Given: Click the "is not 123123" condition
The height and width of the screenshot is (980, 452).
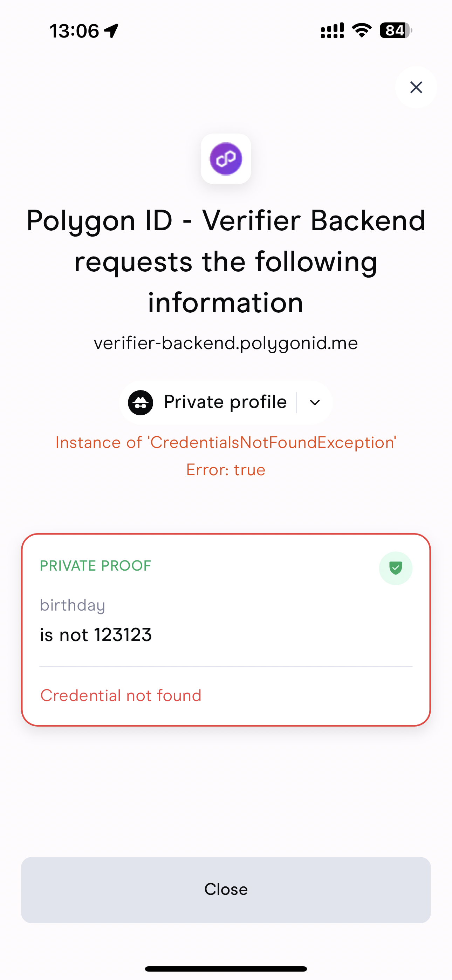Looking at the screenshot, I should [96, 635].
